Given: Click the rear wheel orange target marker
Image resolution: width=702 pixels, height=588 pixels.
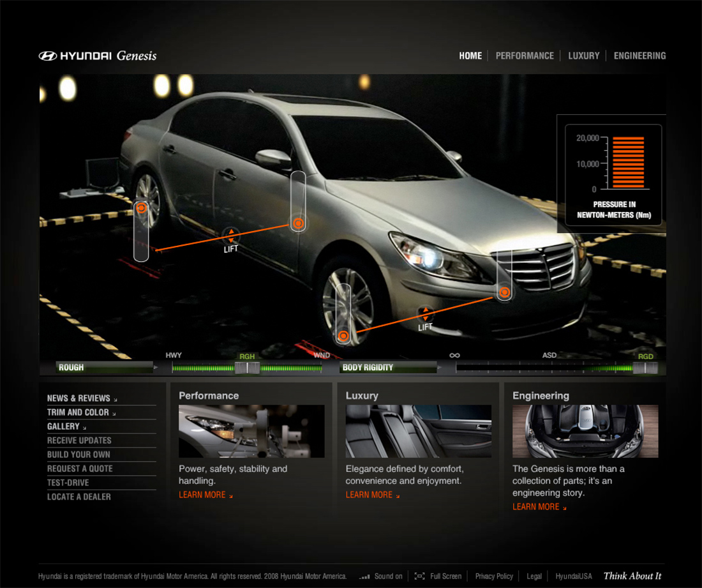Looking at the screenshot, I should (x=141, y=208).
